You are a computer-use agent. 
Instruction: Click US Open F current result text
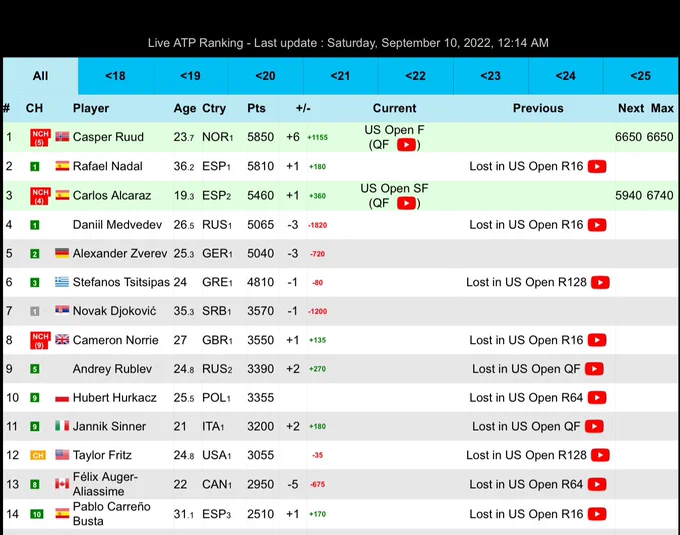pos(394,130)
